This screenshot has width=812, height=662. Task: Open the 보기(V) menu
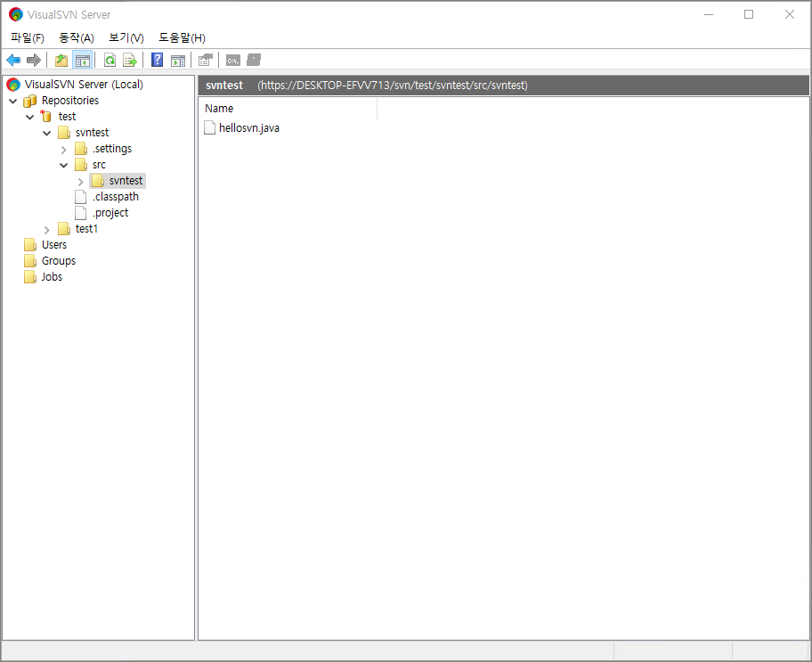click(126, 37)
